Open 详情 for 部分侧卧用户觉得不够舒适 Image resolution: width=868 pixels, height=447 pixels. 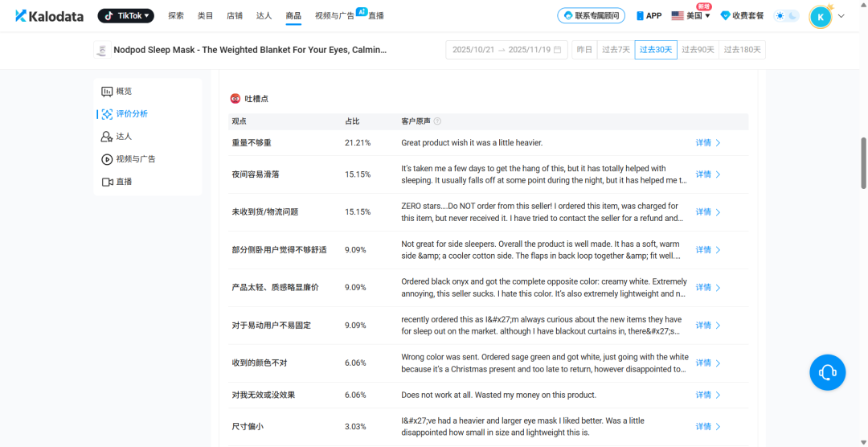click(708, 250)
